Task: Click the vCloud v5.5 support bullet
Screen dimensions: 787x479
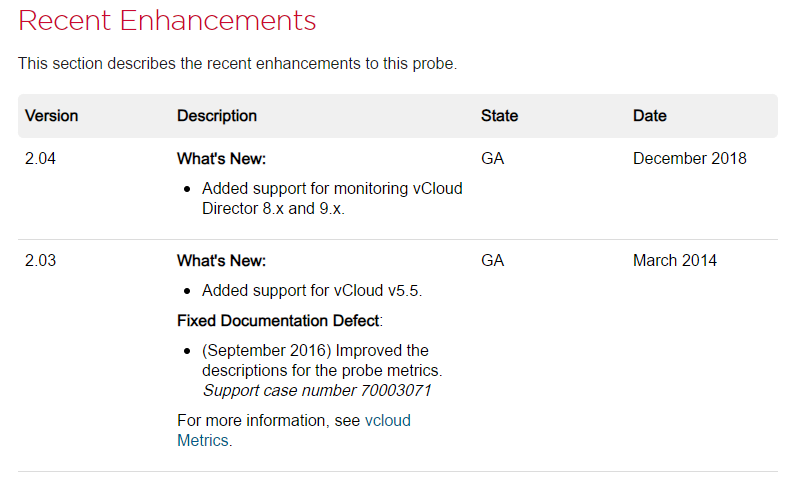Action: click(312, 291)
